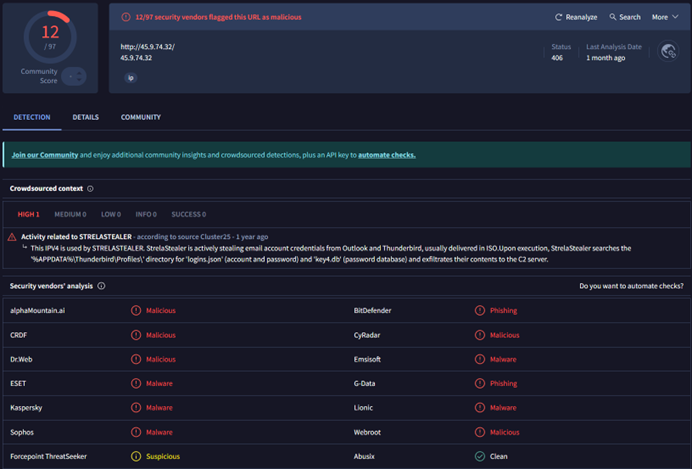Click the warning triangle for STRELASTEALER activity
This screenshot has width=692, height=469.
(x=12, y=237)
